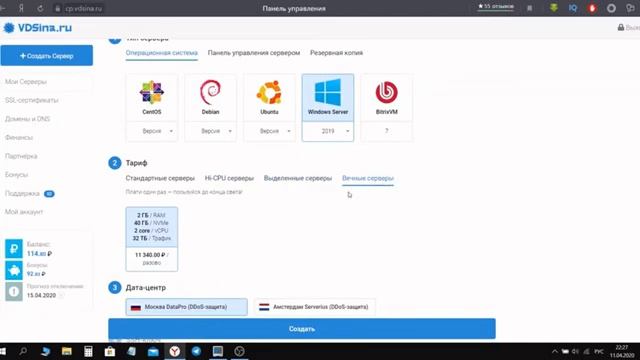Open Ubuntu version dropdown
This screenshot has width=640, height=360.
coord(269,131)
